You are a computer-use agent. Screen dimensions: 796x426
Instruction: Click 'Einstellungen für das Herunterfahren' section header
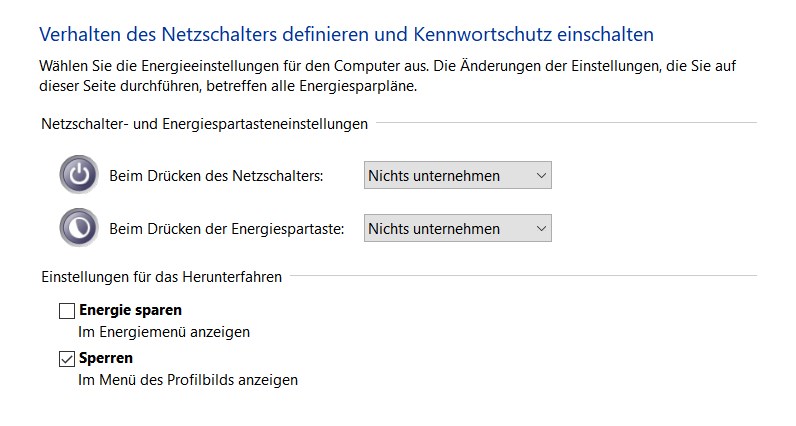(161, 276)
